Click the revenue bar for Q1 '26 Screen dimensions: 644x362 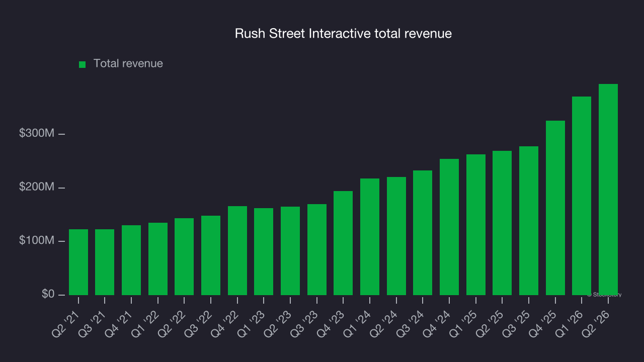tap(582, 196)
